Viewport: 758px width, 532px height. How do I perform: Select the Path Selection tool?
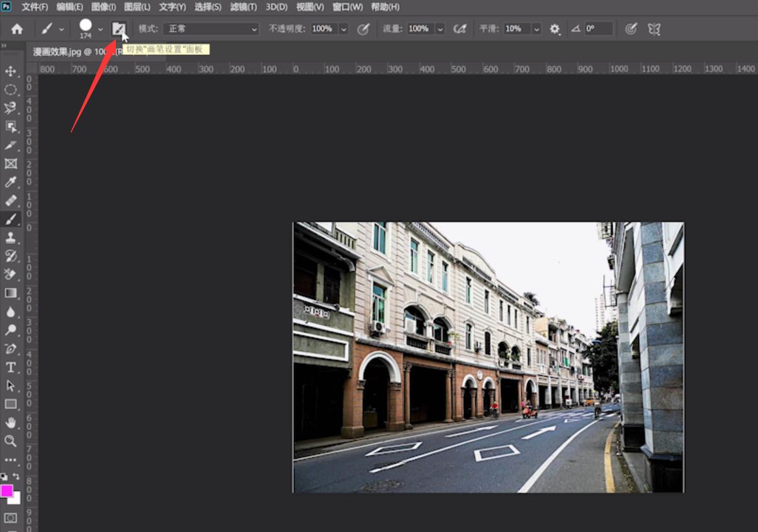(11, 386)
